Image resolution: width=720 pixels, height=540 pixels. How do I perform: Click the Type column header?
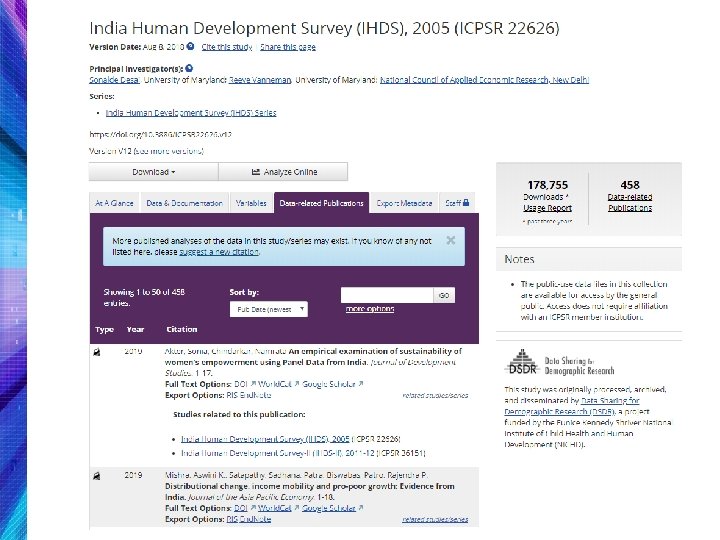click(104, 330)
